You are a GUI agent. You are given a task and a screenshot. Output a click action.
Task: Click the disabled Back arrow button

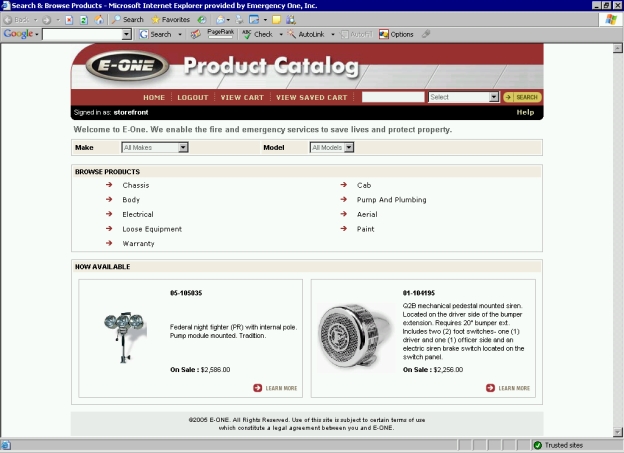point(17,20)
